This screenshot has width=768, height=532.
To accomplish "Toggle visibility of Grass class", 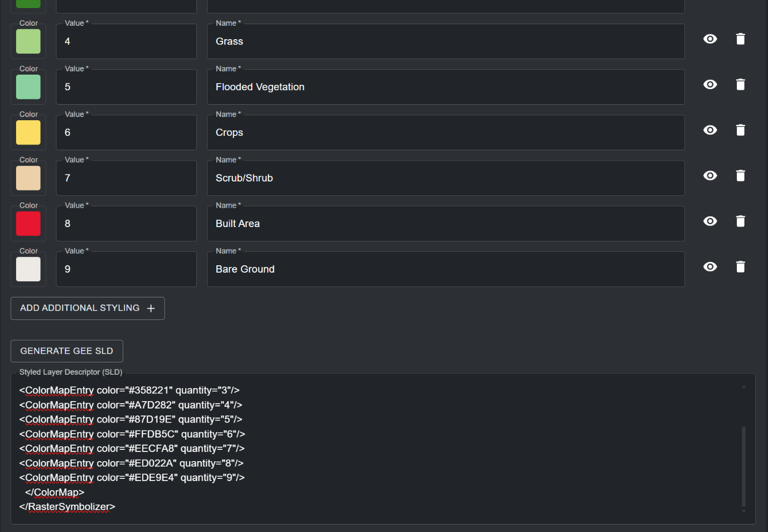I will [710, 39].
